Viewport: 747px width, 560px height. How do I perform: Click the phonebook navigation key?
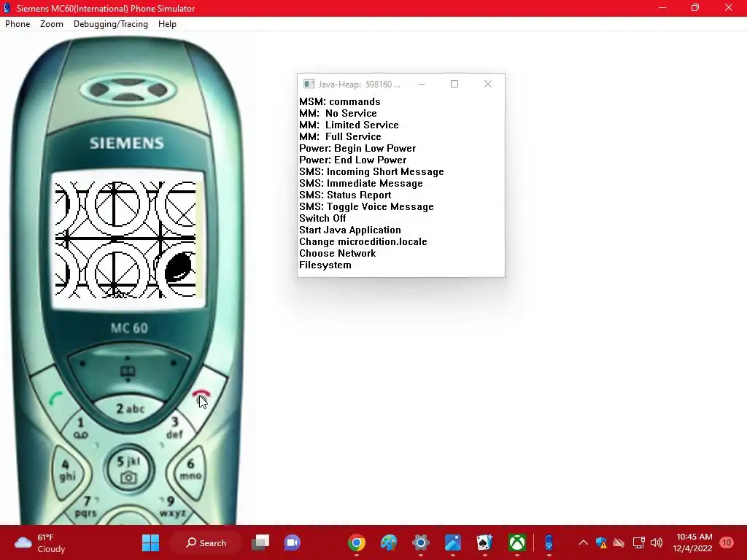[127, 371]
